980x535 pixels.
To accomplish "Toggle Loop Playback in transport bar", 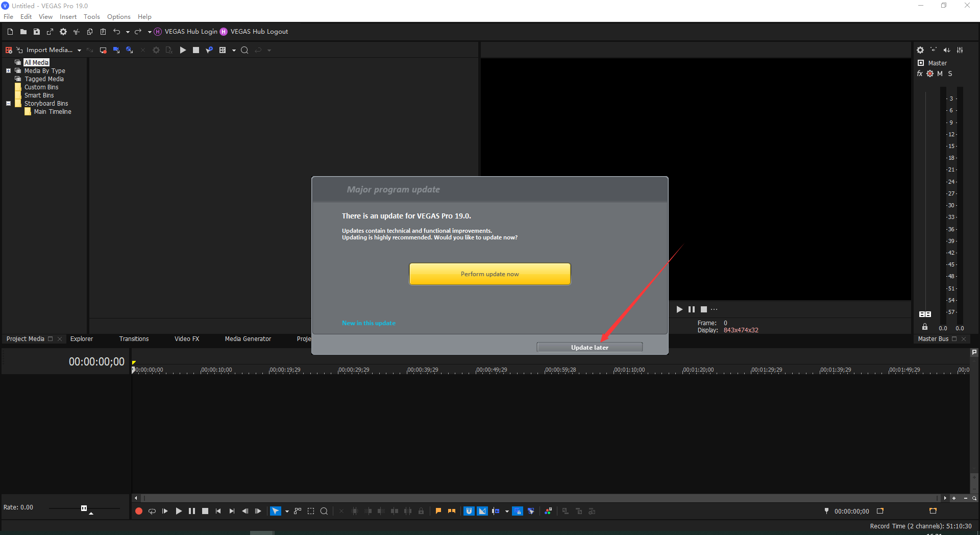I will point(152,511).
